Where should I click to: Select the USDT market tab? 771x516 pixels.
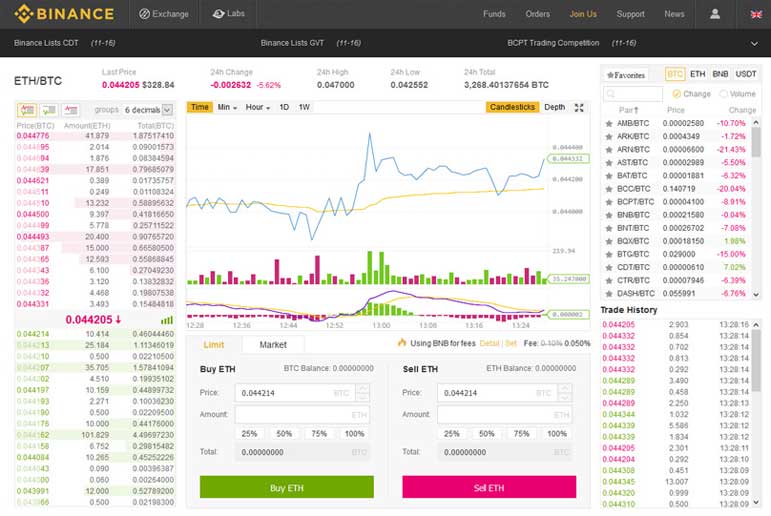[x=745, y=74]
